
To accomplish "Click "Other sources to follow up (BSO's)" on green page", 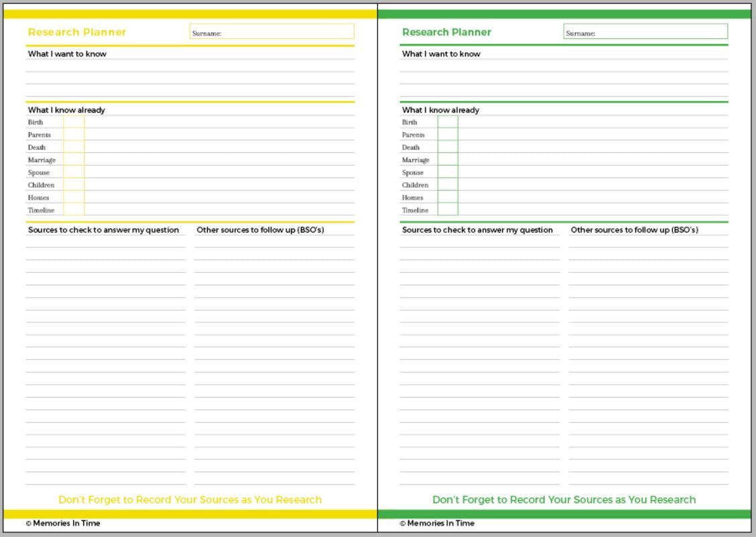I will pyautogui.click(x=635, y=230).
